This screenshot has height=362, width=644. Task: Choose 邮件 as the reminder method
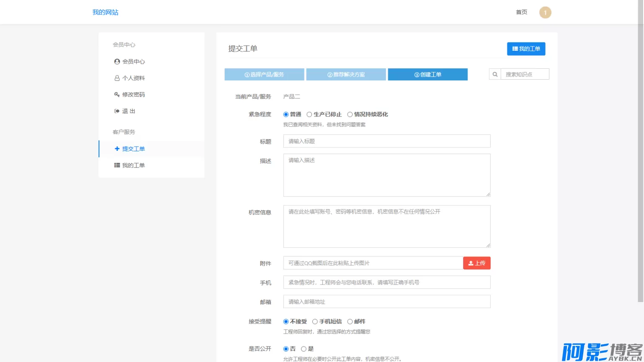click(x=350, y=322)
